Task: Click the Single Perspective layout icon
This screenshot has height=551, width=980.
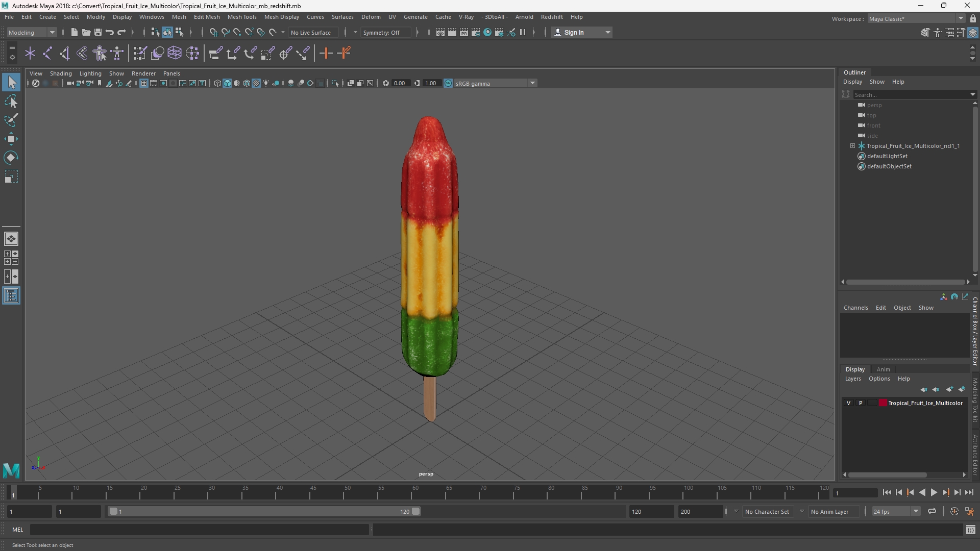Action: pyautogui.click(x=11, y=239)
